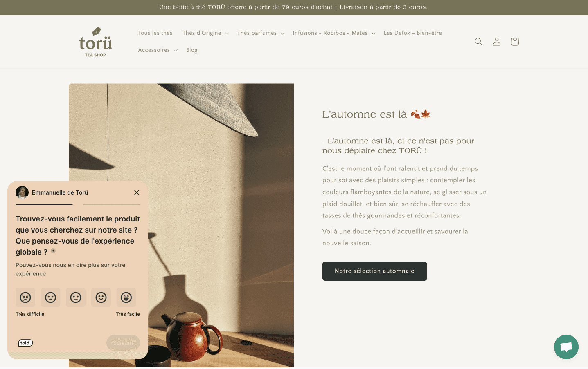Open the shopping cart icon
Viewport: 588px width, 369px height.
(515, 42)
